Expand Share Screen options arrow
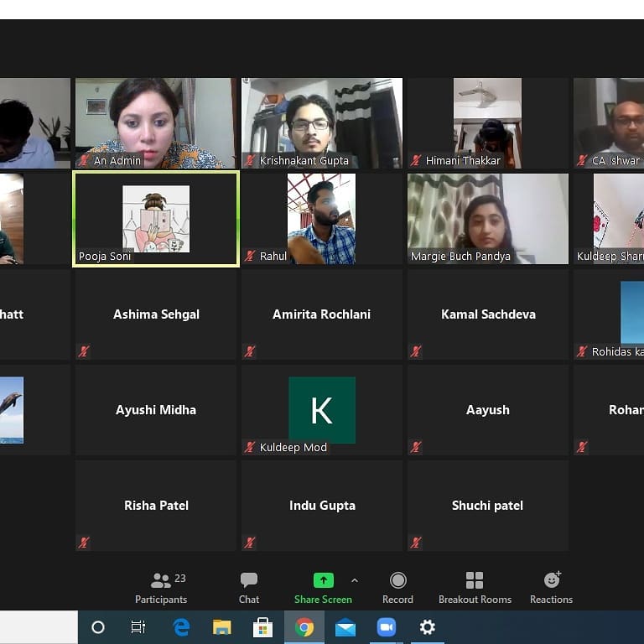 pos(355,580)
